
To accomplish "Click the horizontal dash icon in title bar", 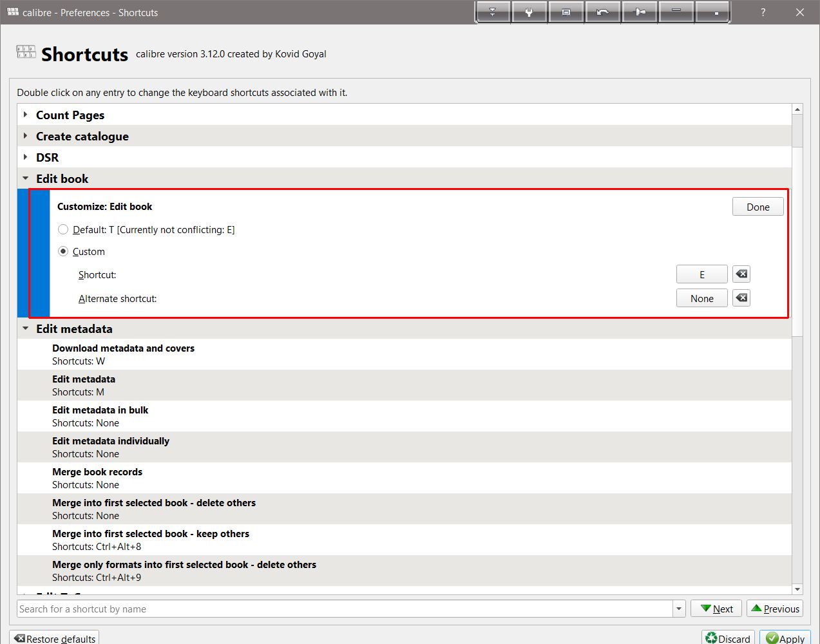I will pyautogui.click(x=676, y=12).
